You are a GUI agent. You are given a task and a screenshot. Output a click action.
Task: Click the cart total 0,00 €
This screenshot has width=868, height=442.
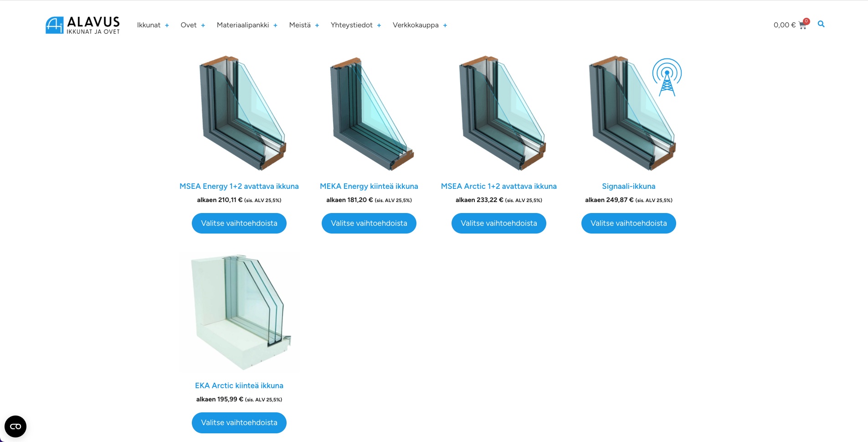(784, 25)
